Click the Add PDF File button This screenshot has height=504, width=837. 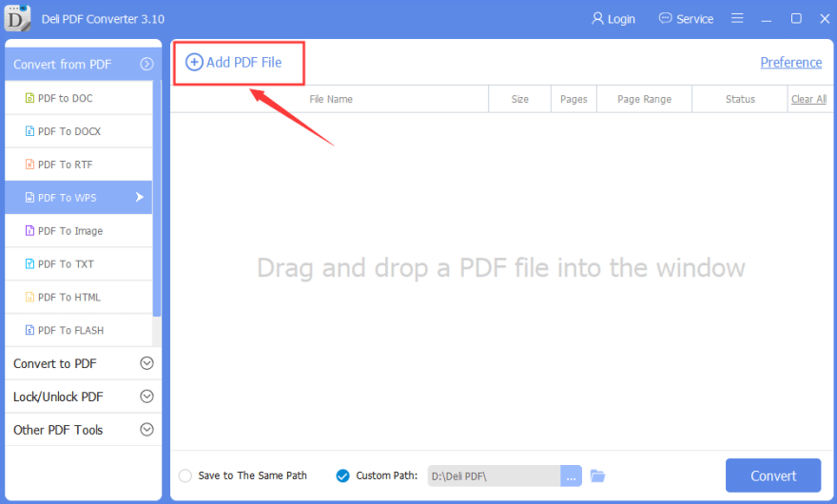(233, 63)
